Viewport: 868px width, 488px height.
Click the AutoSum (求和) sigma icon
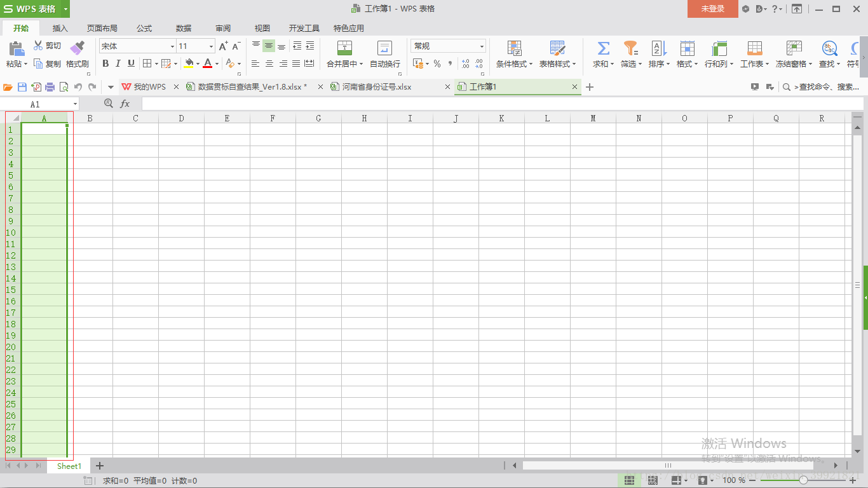pyautogui.click(x=604, y=48)
